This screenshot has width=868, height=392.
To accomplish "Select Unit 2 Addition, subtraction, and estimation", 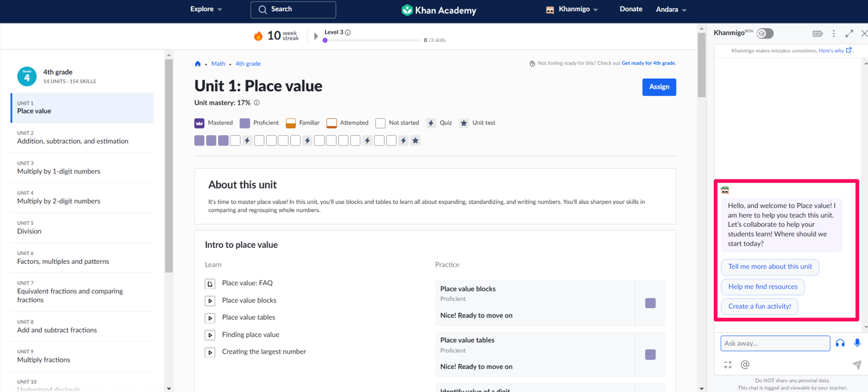I will pyautogui.click(x=82, y=137).
